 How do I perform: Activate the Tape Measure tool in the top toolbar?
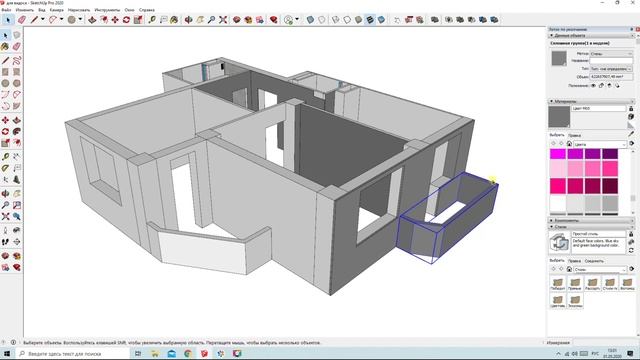152,20
